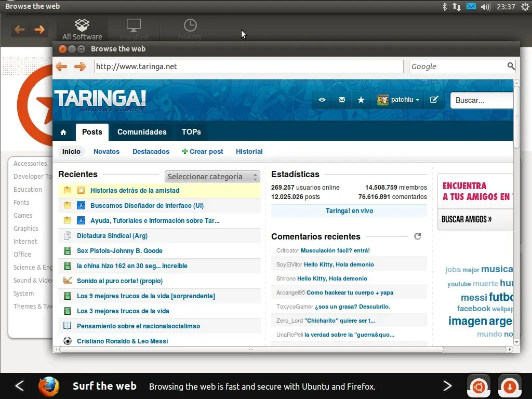The image size is (532, 399).
Task: Click the browser window forward arrow
Action: (80, 66)
